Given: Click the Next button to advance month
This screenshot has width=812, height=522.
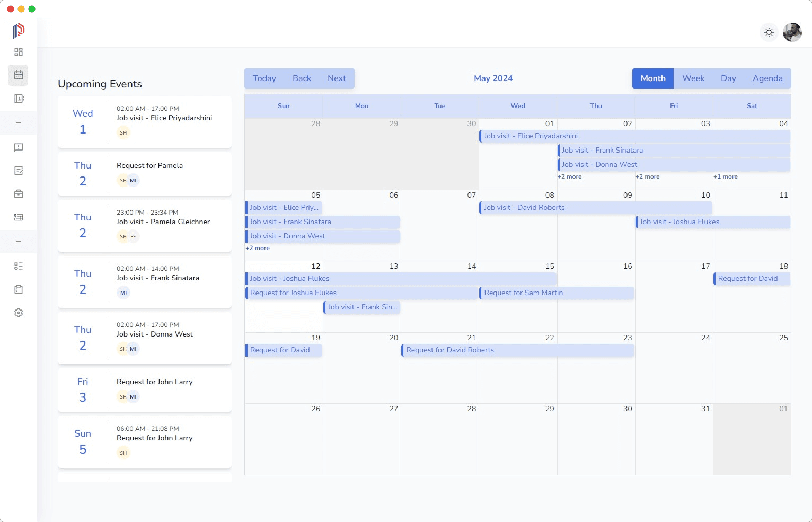Looking at the screenshot, I should 337,78.
